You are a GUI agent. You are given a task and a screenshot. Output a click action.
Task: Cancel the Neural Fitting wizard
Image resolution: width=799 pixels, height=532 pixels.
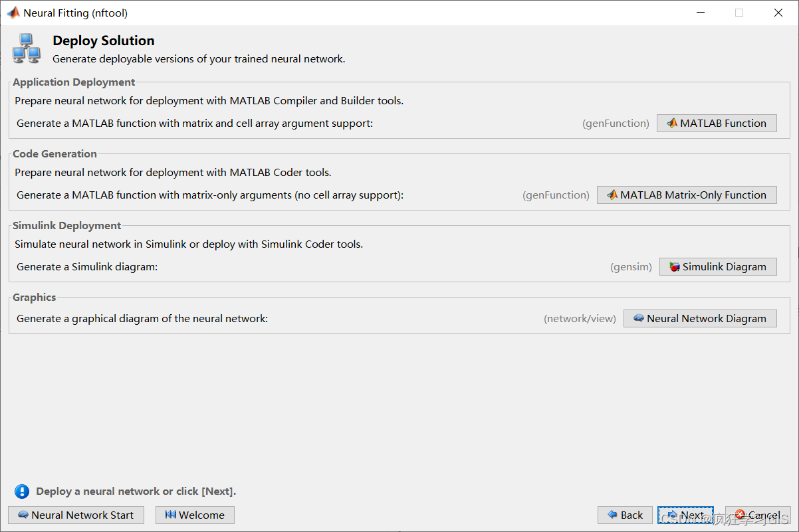pos(758,515)
